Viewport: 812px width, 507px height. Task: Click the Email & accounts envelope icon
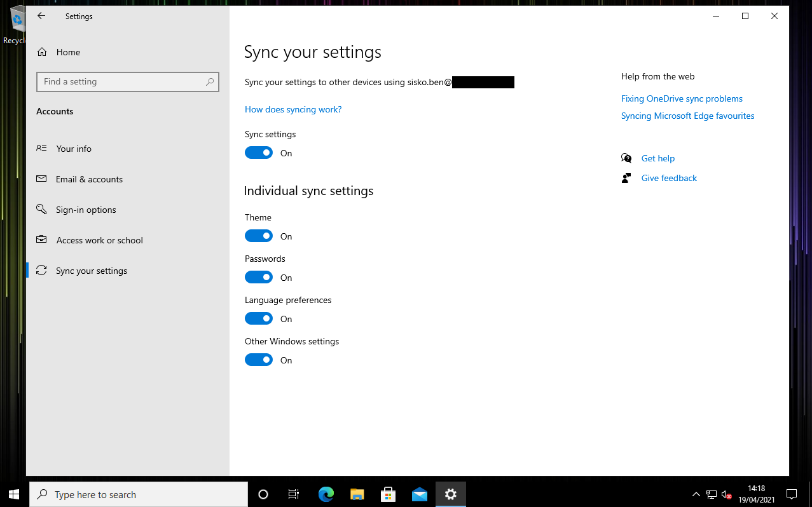point(41,179)
